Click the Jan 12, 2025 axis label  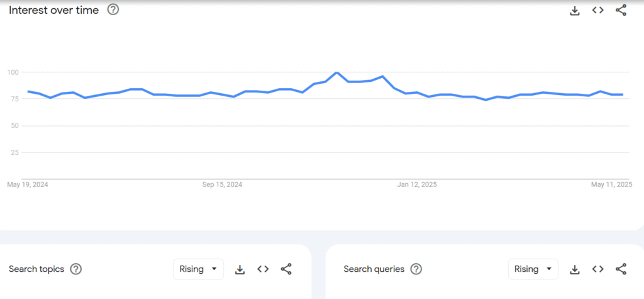click(x=417, y=184)
